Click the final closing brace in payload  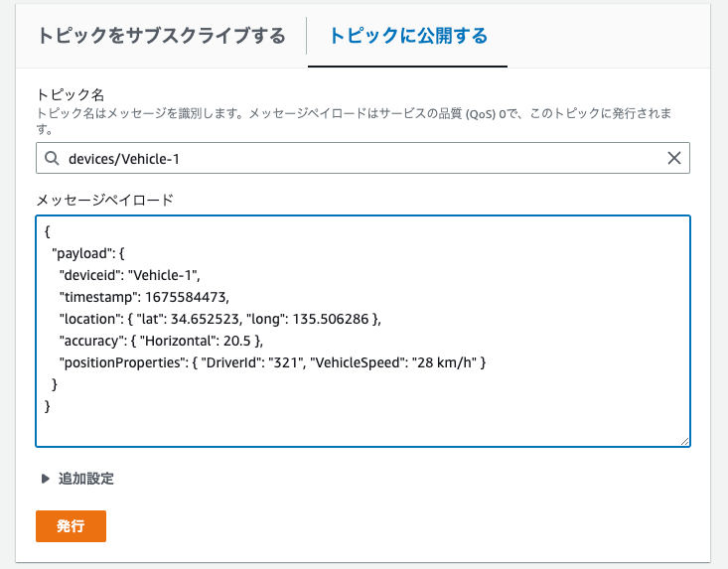pos(47,406)
